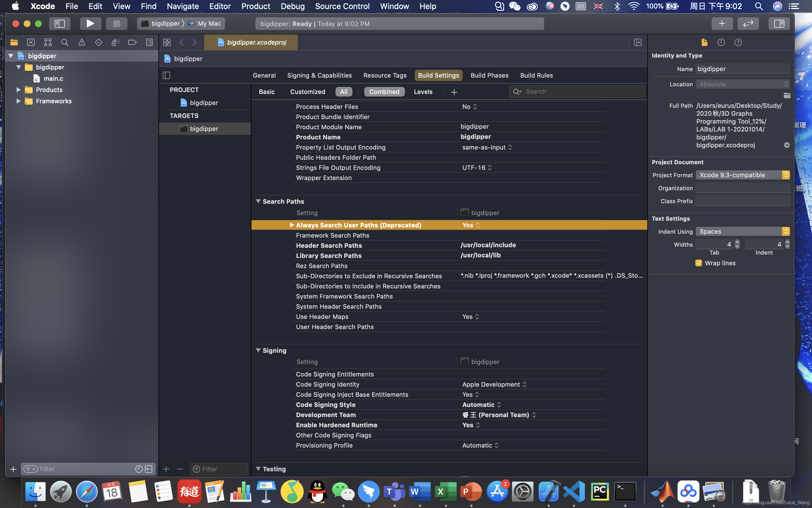The image size is (812, 508).
Task: Add a user-defined build setting
Action: point(454,92)
